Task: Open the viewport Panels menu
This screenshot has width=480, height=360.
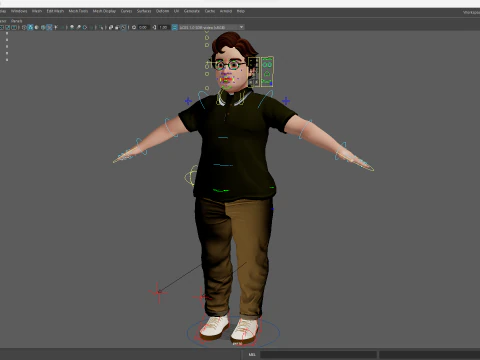Action: (16, 21)
